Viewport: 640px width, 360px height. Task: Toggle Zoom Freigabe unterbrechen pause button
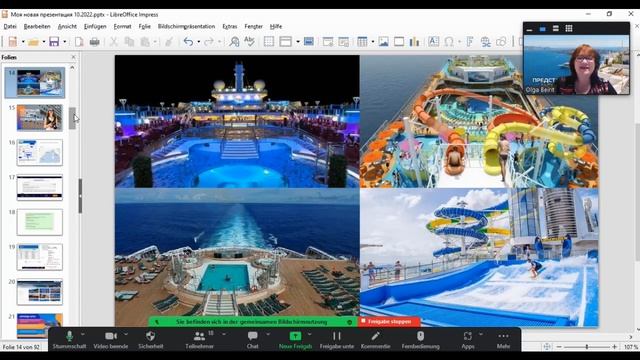pos(337,340)
